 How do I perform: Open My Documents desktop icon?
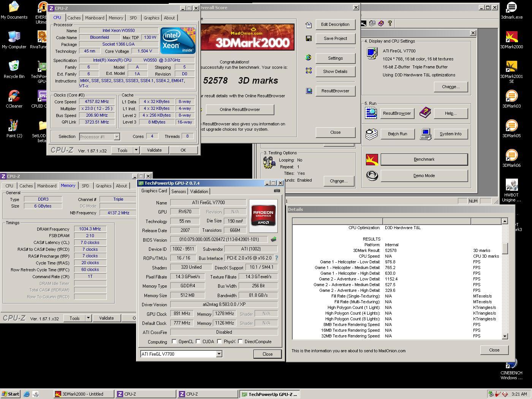(x=14, y=10)
